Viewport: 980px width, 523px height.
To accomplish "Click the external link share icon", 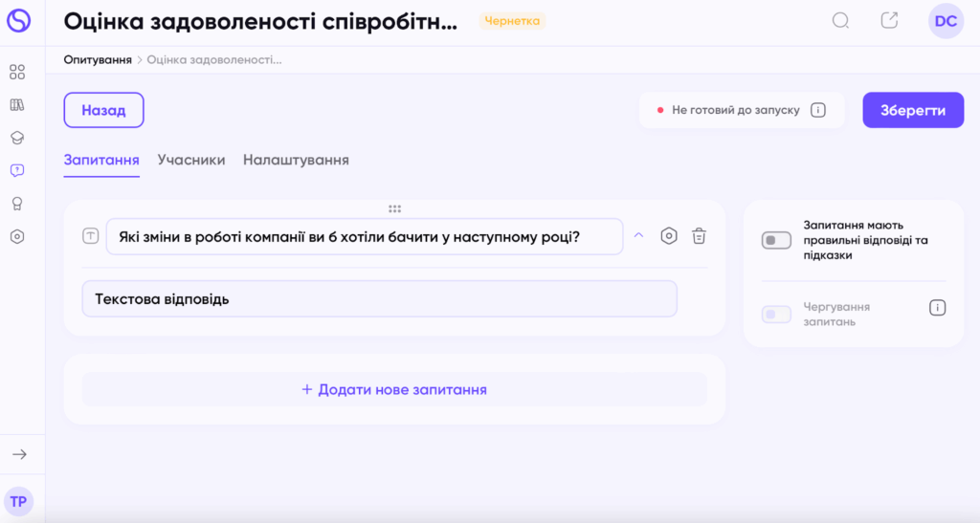I will tap(889, 21).
